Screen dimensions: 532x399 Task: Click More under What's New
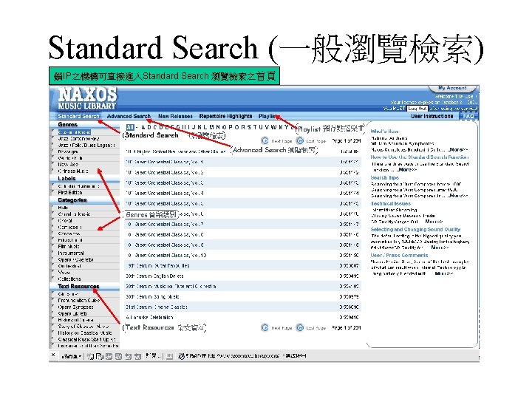458,149
